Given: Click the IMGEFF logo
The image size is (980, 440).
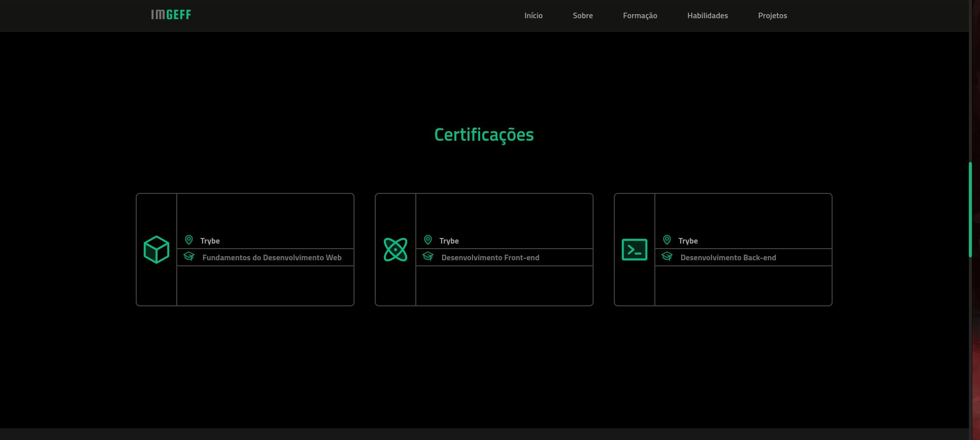Looking at the screenshot, I should (x=171, y=15).
